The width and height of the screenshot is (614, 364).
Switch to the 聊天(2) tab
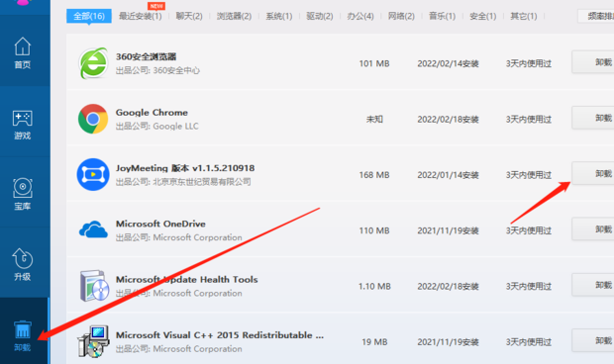coord(189,16)
